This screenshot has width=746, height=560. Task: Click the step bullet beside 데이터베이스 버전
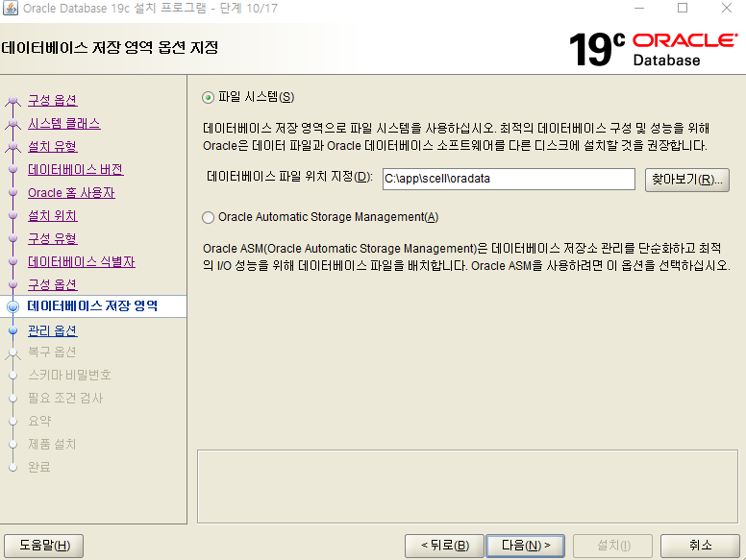click(x=13, y=170)
